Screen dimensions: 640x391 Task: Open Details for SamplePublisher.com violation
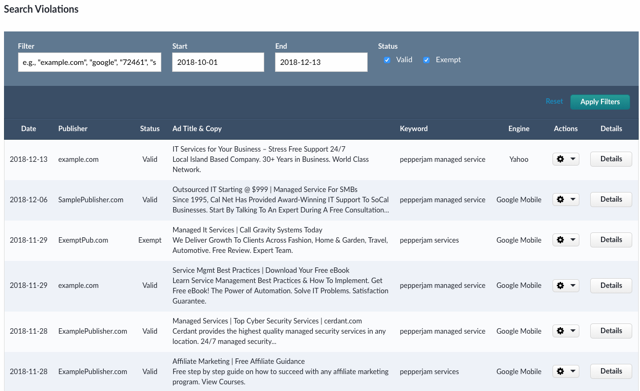611,199
